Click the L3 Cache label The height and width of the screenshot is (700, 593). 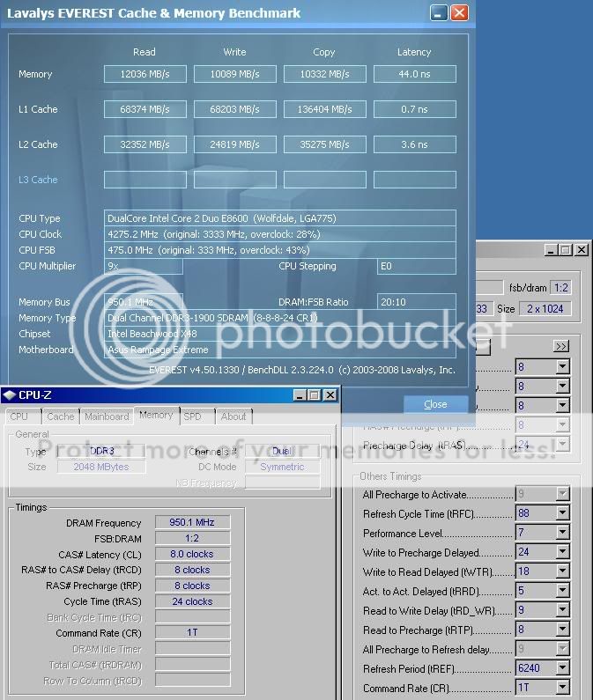point(38,180)
